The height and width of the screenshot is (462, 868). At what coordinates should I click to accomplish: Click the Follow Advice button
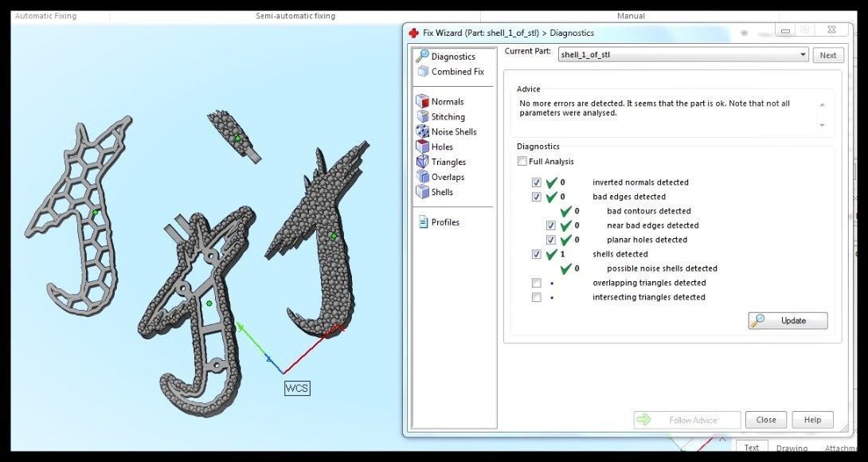(687, 420)
